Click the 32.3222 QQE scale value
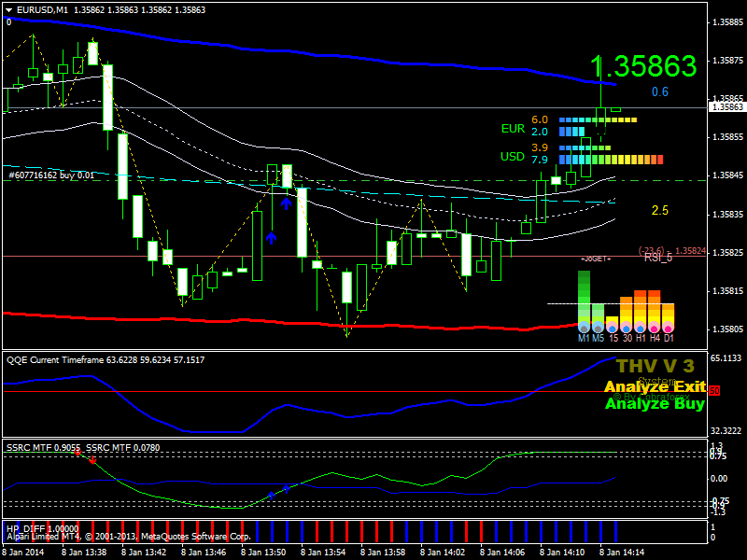Image resolution: width=747 pixels, height=560 pixels. [x=726, y=431]
